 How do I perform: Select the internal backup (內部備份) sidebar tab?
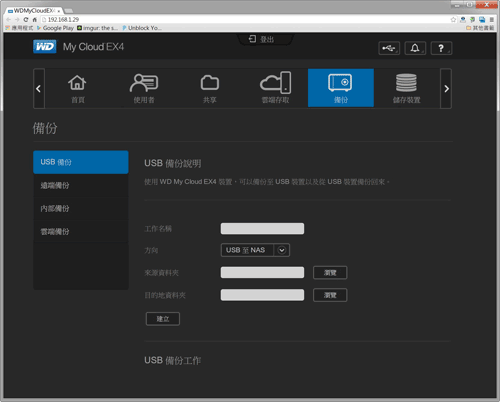pyautogui.click(x=81, y=209)
